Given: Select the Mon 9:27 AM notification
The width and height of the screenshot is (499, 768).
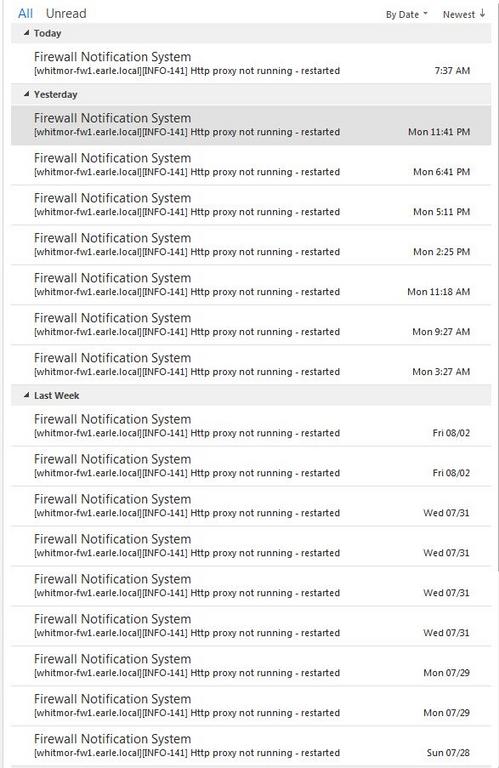Looking at the screenshot, I should pos(251,325).
